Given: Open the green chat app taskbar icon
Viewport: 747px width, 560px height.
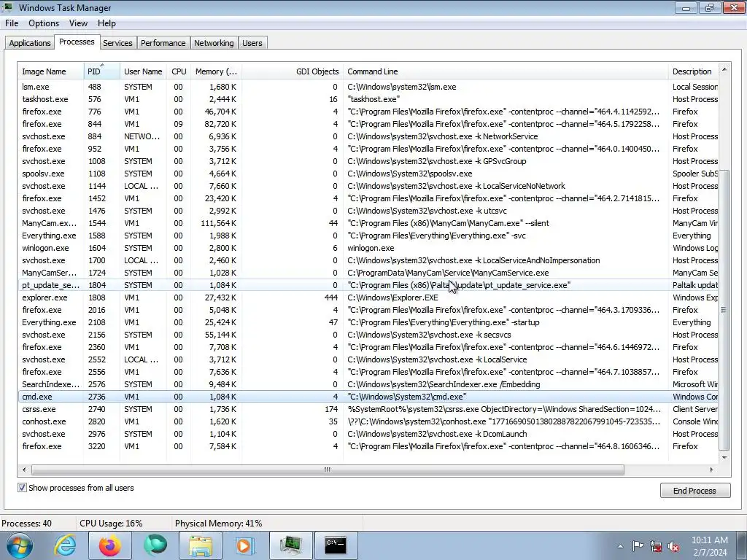Looking at the screenshot, I should tap(155, 545).
